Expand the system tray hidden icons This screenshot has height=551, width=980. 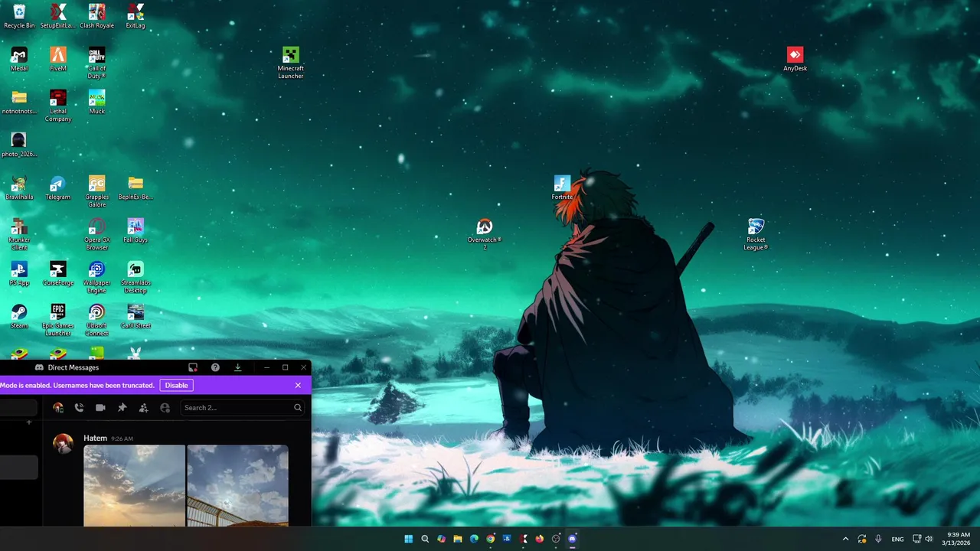point(845,539)
